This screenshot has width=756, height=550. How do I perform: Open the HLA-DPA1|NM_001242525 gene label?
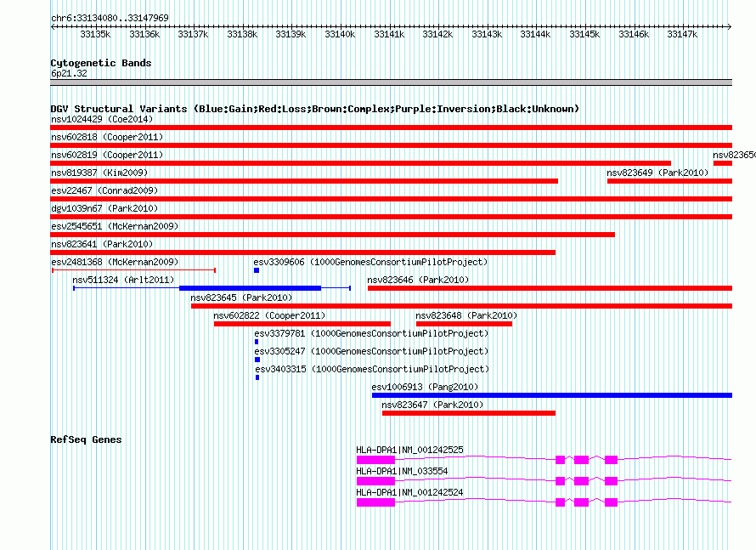click(x=409, y=450)
